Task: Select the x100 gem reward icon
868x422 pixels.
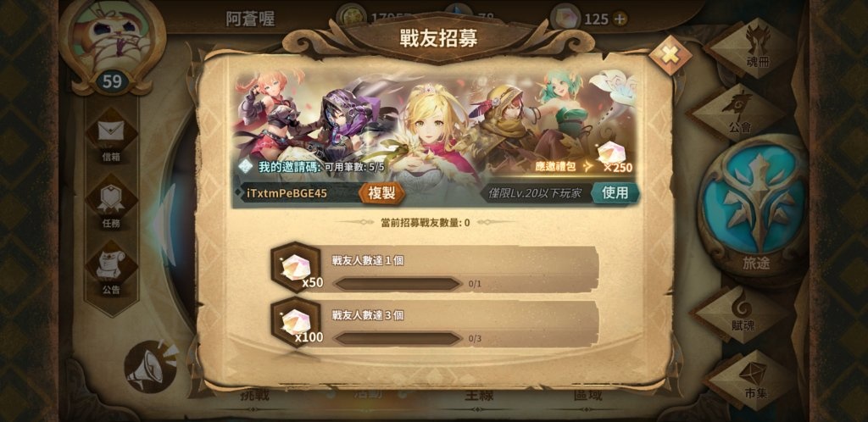Action: point(296,323)
